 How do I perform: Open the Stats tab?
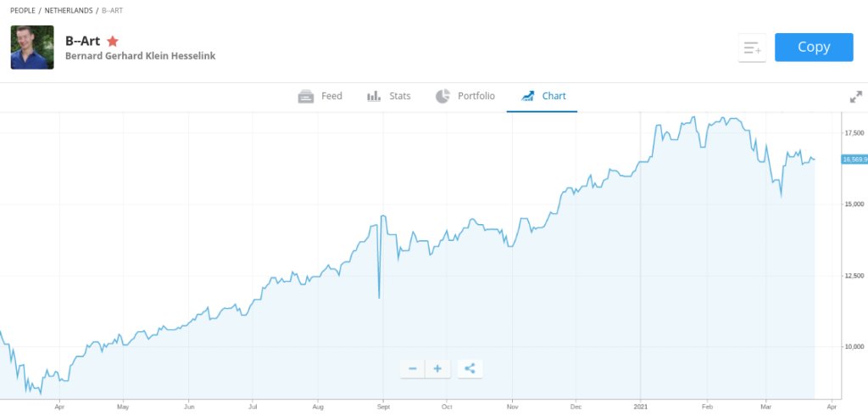[389, 96]
